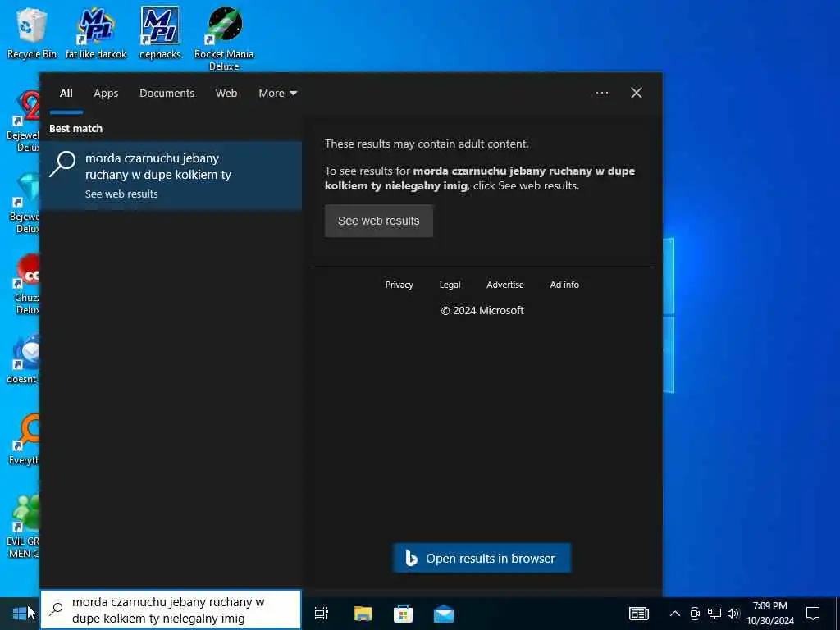Image resolution: width=840 pixels, height=630 pixels.
Task: Open Rocket Mania Deluxe desktop shortcut
Action: tap(224, 38)
